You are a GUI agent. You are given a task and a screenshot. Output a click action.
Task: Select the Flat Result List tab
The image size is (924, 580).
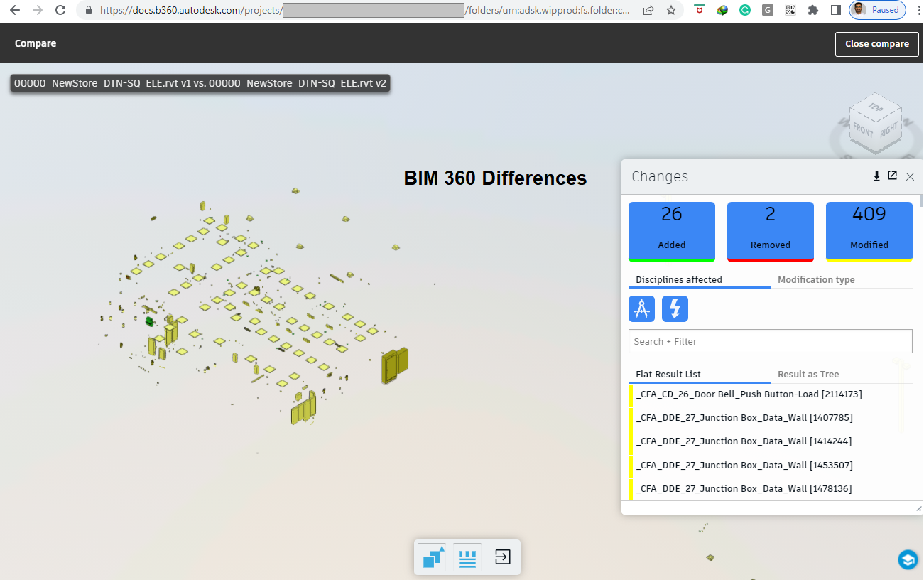point(700,375)
